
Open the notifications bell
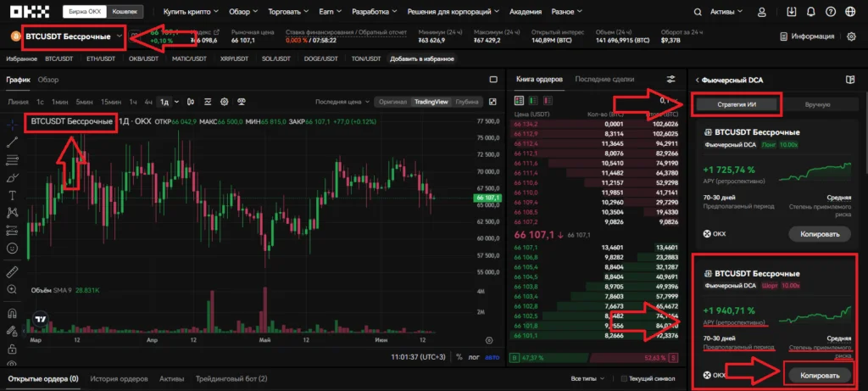coord(811,12)
